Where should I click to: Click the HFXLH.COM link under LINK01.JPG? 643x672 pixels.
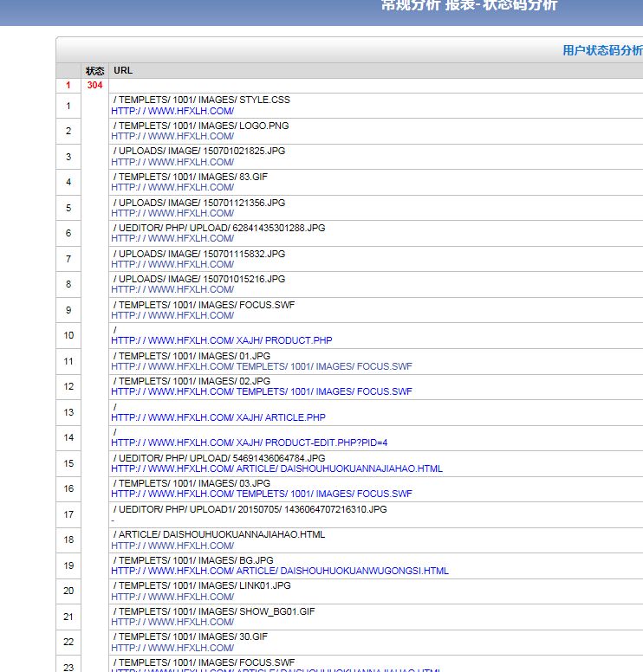click(172, 597)
